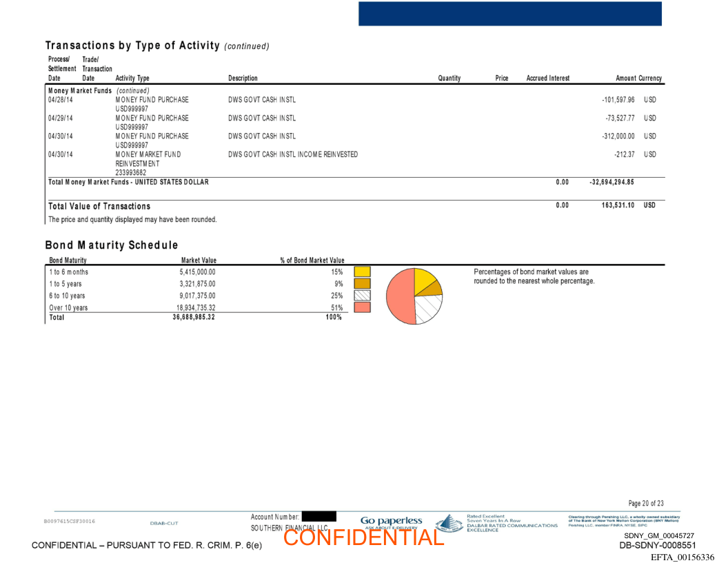Screen dimensions: 728x574
Task: Click the income reinvested description text
Action: [x=293, y=154]
